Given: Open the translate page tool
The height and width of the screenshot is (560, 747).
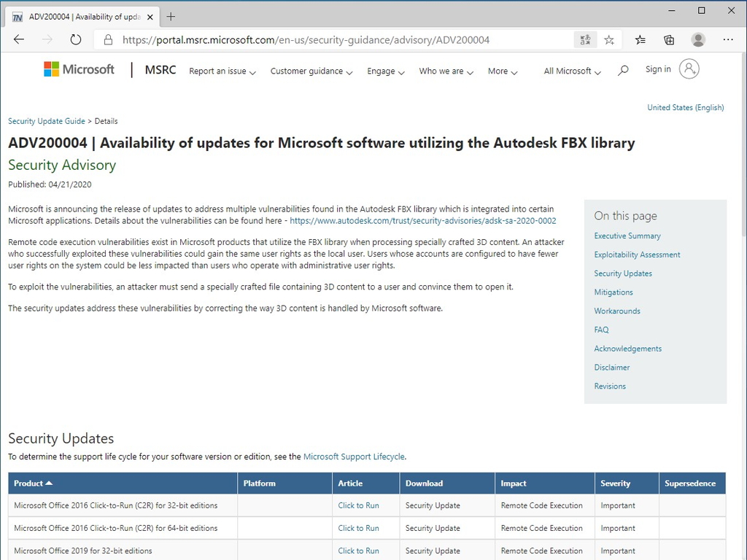Looking at the screenshot, I should pos(585,39).
